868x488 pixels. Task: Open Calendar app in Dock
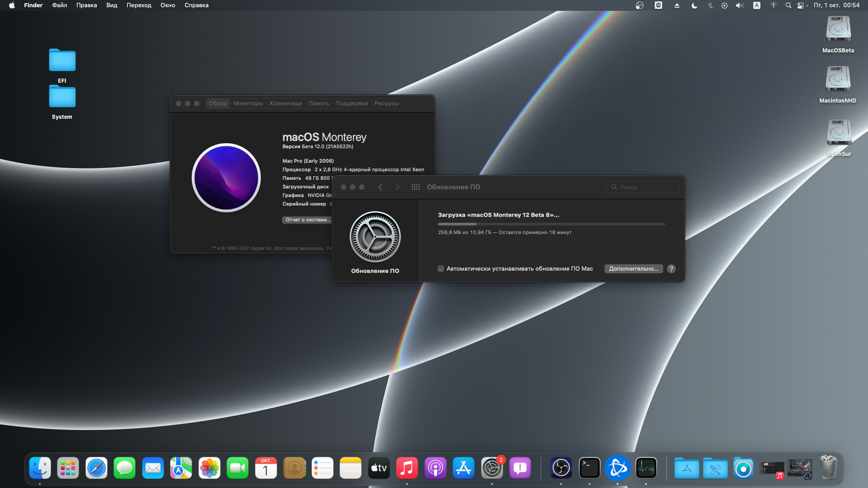(266, 468)
